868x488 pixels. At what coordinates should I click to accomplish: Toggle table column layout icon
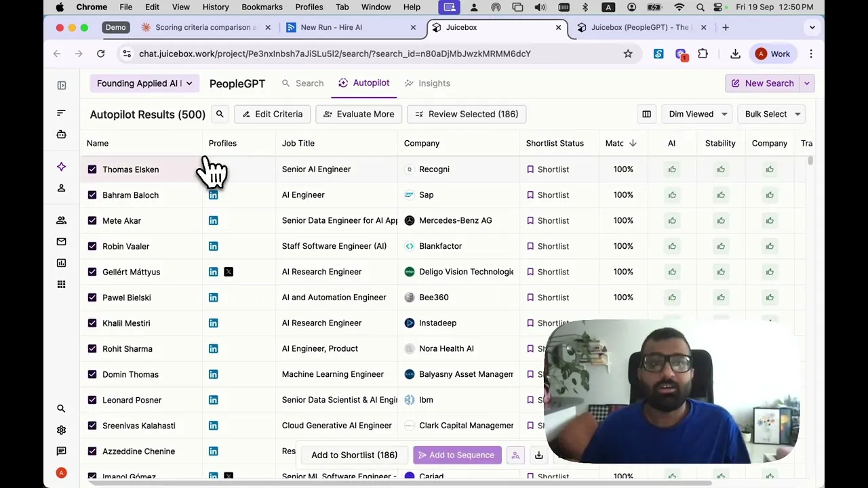tap(646, 114)
